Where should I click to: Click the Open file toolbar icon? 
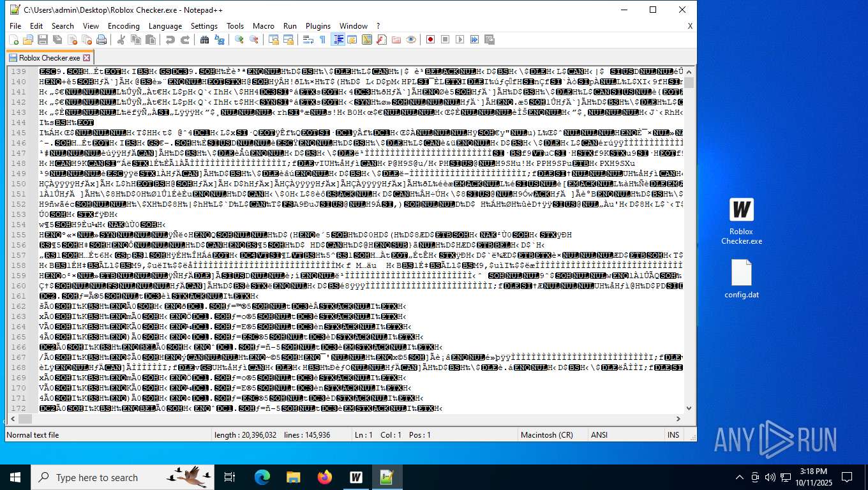click(28, 40)
